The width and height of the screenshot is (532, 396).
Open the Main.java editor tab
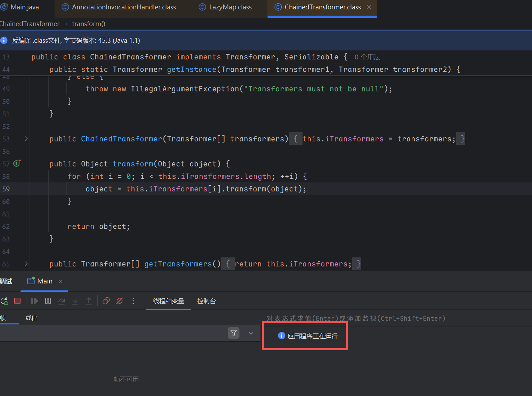pos(24,7)
